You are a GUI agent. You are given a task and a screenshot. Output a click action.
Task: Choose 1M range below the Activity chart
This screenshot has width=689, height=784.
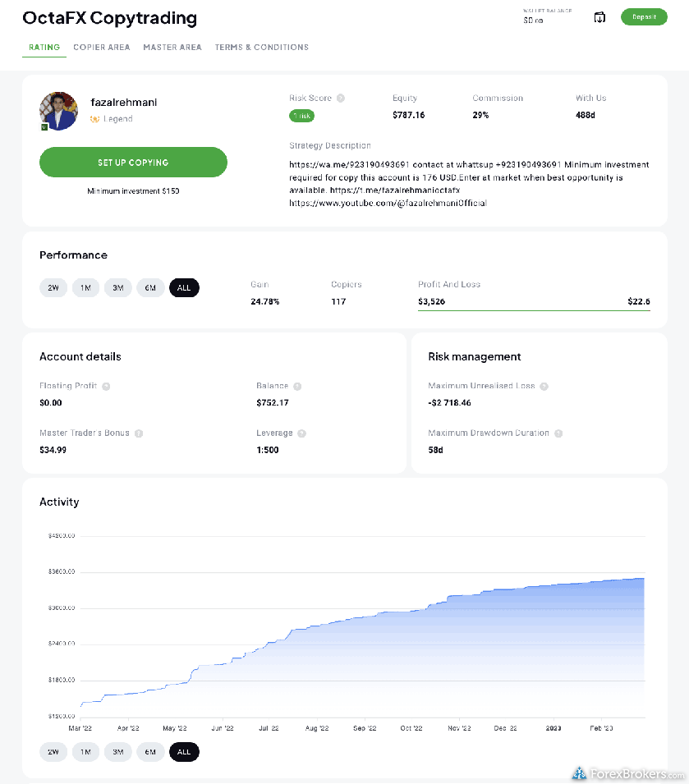click(86, 752)
